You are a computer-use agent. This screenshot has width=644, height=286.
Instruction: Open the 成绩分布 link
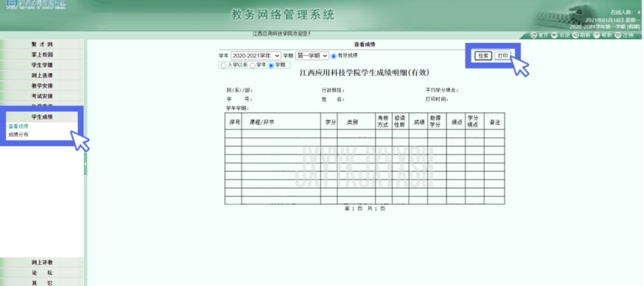pos(18,135)
